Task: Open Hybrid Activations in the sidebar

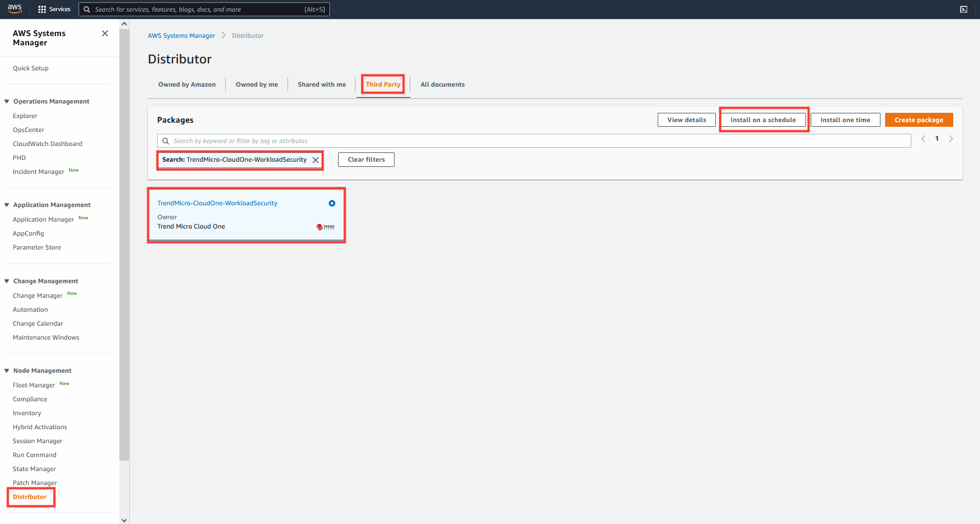Action: [40, 427]
